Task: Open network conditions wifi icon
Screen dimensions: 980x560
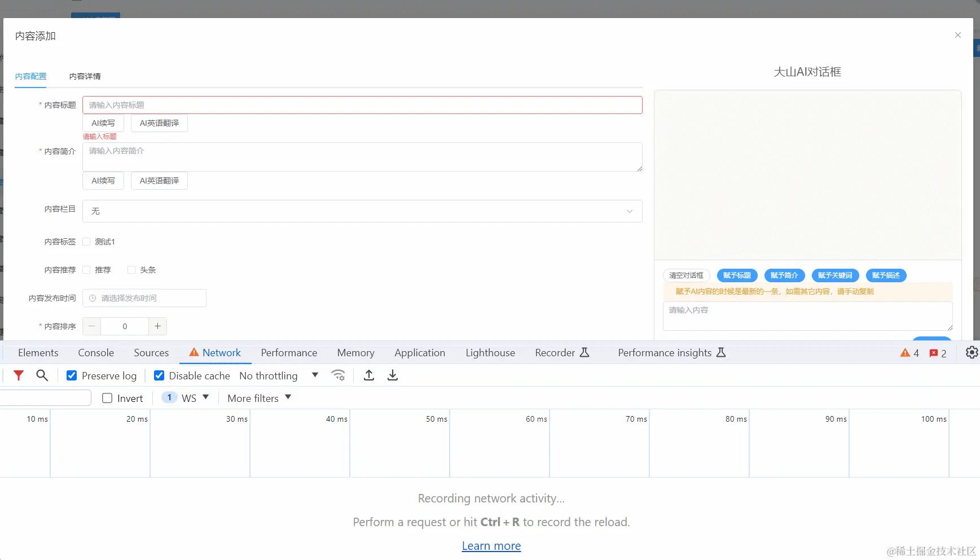Action: [x=338, y=375]
